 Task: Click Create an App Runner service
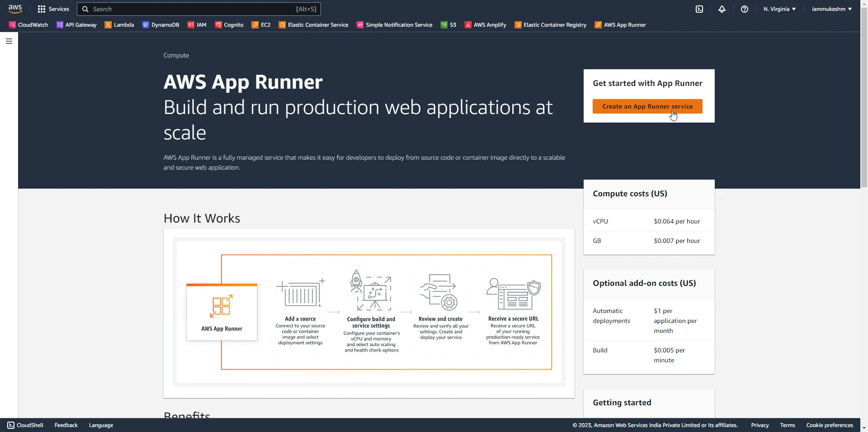648,106
